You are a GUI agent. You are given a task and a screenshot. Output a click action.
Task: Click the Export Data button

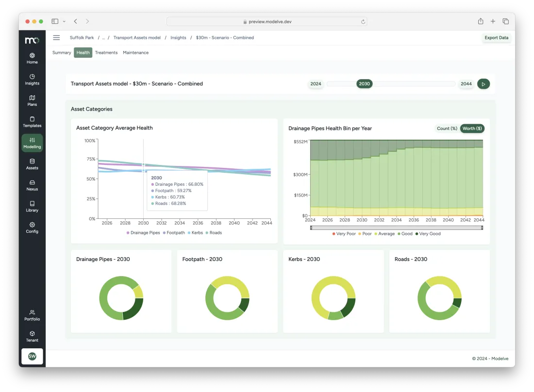click(x=496, y=38)
